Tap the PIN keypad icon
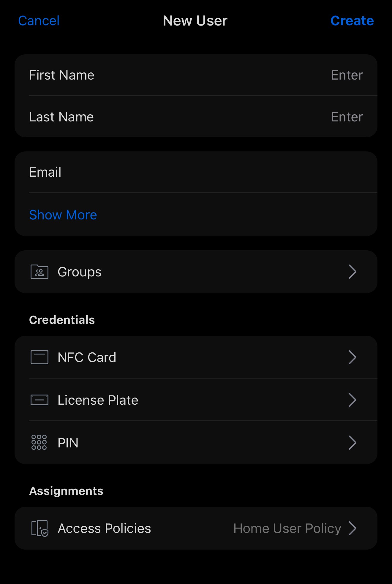The width and height of the screenshot is (392, 584). tap(39, 442)
